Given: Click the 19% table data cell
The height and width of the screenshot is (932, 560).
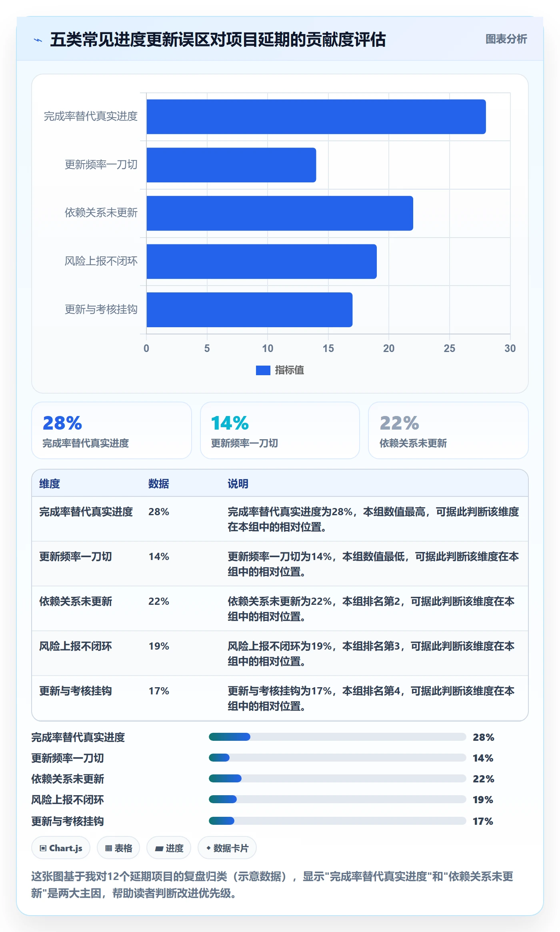Looking at the screenshot, I should pos(159,646).
